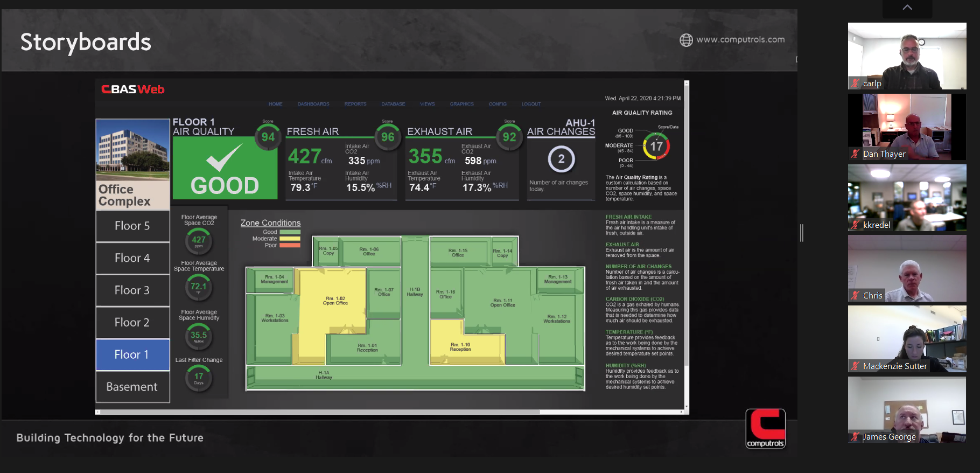The width and height of the screenshot is (980, 473).
Task: Click the Floor Average Space Humidity gauge
Action: click(x=199, y=336)
